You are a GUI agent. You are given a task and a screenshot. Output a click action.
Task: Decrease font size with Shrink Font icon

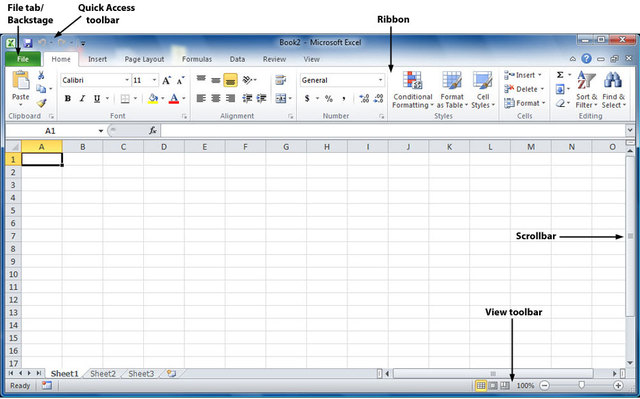(x=180, y=80)
